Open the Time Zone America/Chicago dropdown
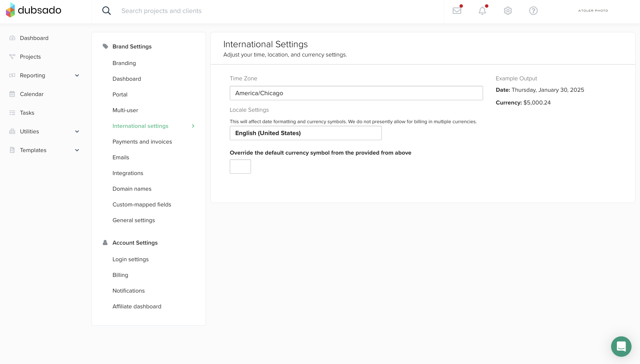The image size is (640, 364). click(x=356, y=93)
